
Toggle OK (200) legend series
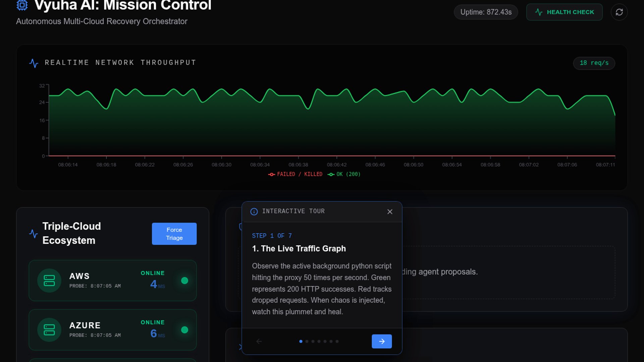pos(344,174)
